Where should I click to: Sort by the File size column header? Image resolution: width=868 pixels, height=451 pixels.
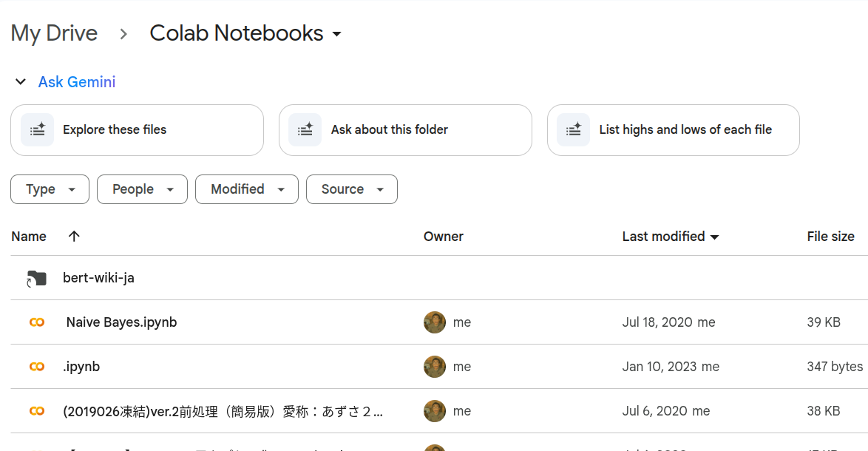coord(830,237)
